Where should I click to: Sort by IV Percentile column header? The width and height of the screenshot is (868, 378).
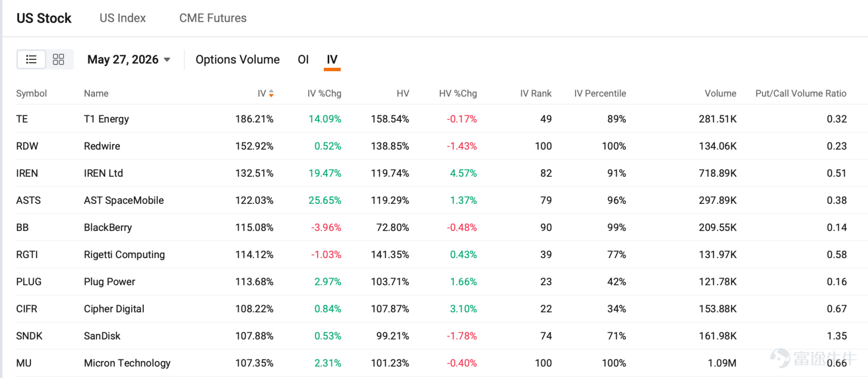[x=600, y=93]
